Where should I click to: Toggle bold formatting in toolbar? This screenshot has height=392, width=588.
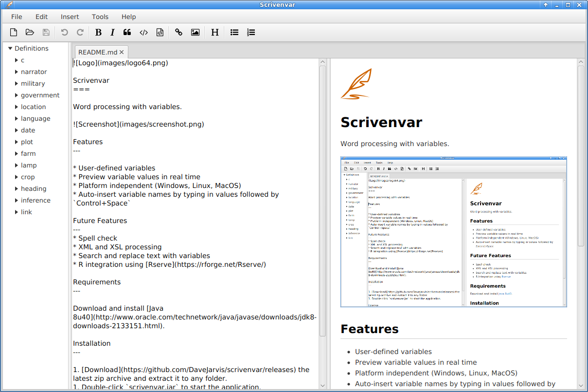pyautogui.click(x=98, y=33)
